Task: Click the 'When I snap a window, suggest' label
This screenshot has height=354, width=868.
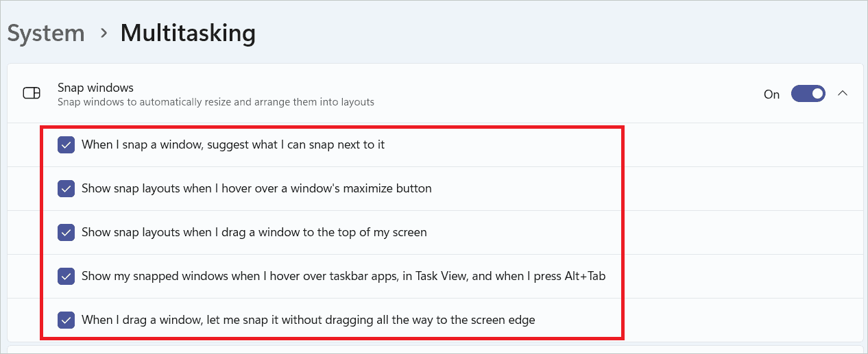Action: tap(233, 144)
